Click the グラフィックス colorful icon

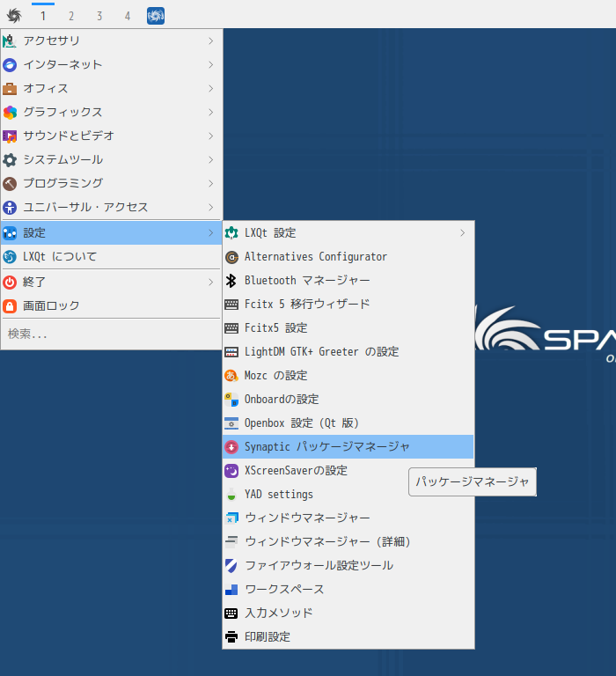coord(10,113)
